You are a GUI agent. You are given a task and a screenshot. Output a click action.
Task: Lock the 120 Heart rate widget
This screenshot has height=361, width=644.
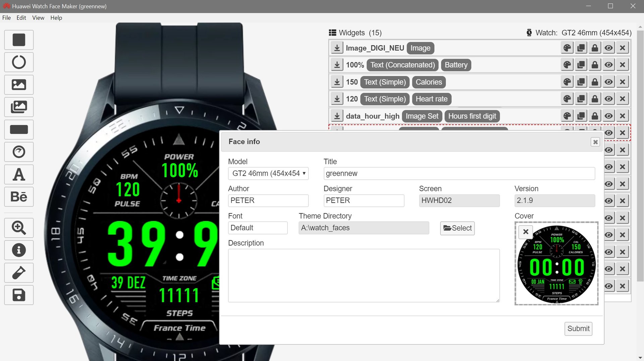point(595,99)
